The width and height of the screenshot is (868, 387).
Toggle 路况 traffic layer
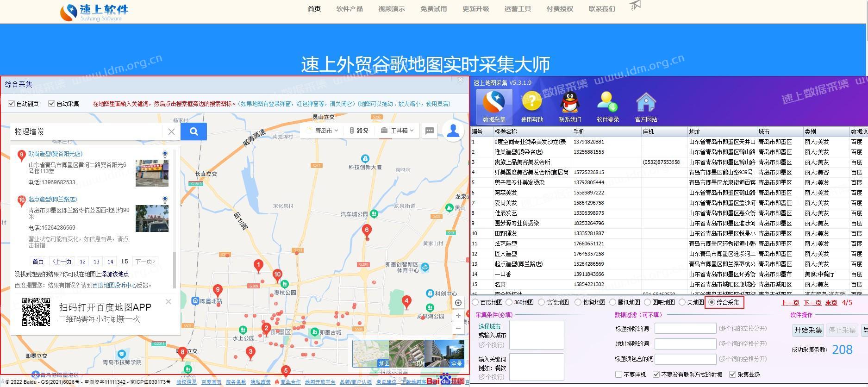click(x=359, y=131)
